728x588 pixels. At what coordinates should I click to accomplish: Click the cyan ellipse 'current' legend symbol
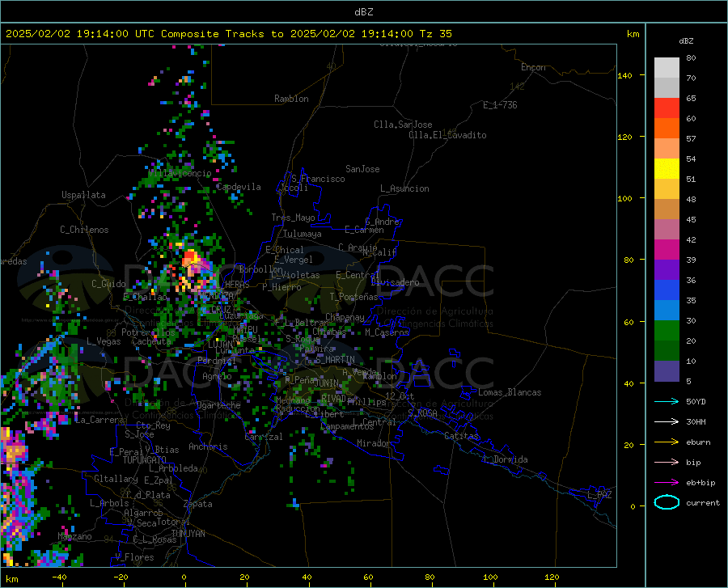point(667,502)
